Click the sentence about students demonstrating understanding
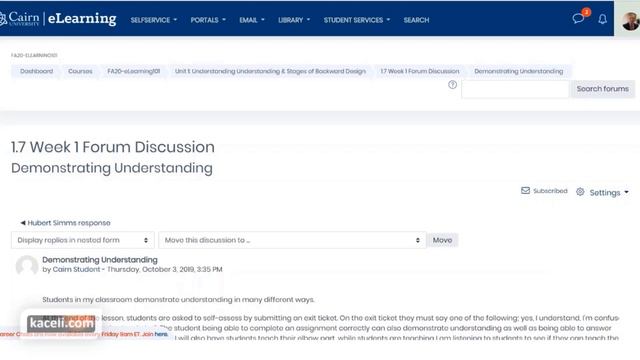 coord(178,300)
